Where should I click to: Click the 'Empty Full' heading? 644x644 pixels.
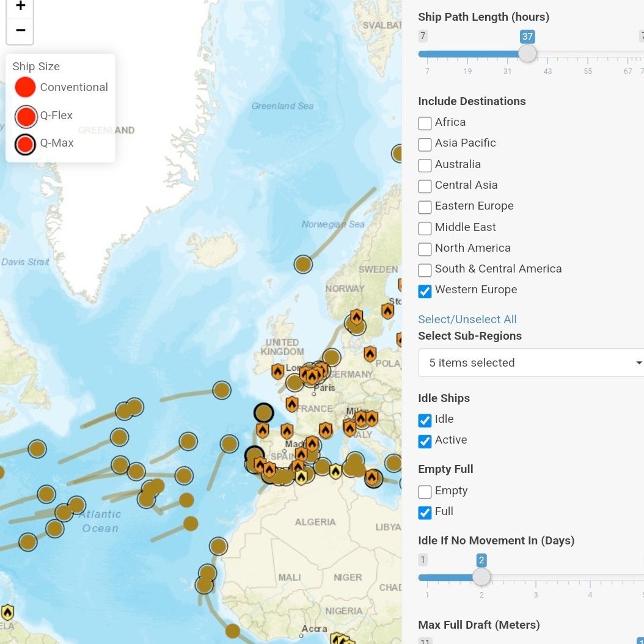pos(445,469)
